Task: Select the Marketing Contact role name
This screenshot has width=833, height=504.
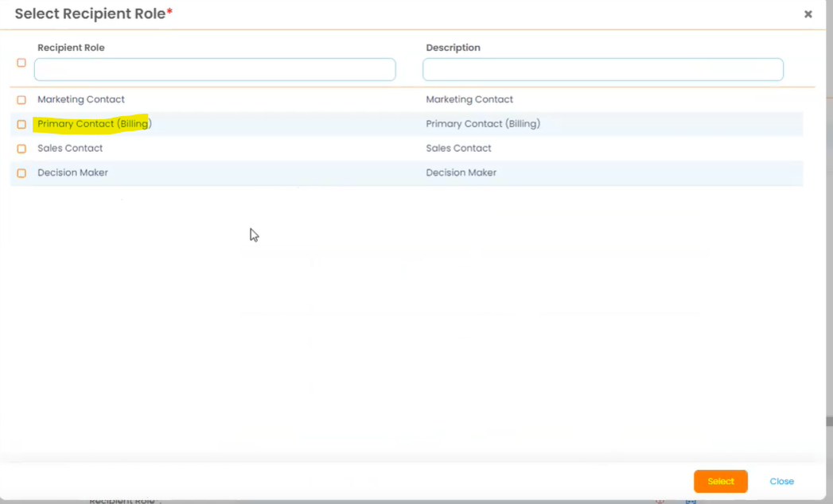Action: coord(81,99)
